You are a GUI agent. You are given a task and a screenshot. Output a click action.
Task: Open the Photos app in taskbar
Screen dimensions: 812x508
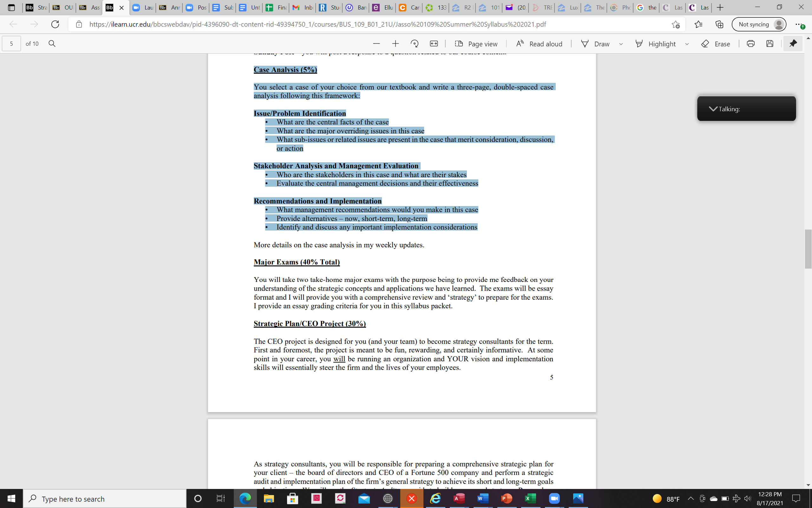(578, 498)
